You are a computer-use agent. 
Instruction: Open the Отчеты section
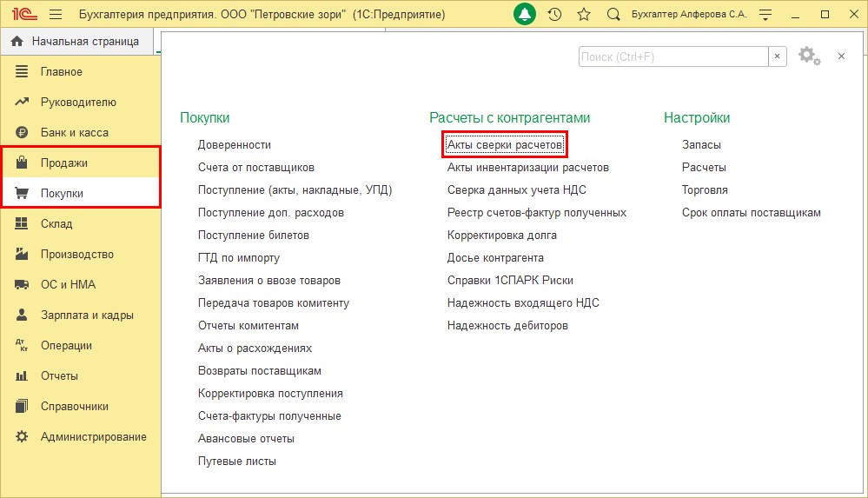81,375
